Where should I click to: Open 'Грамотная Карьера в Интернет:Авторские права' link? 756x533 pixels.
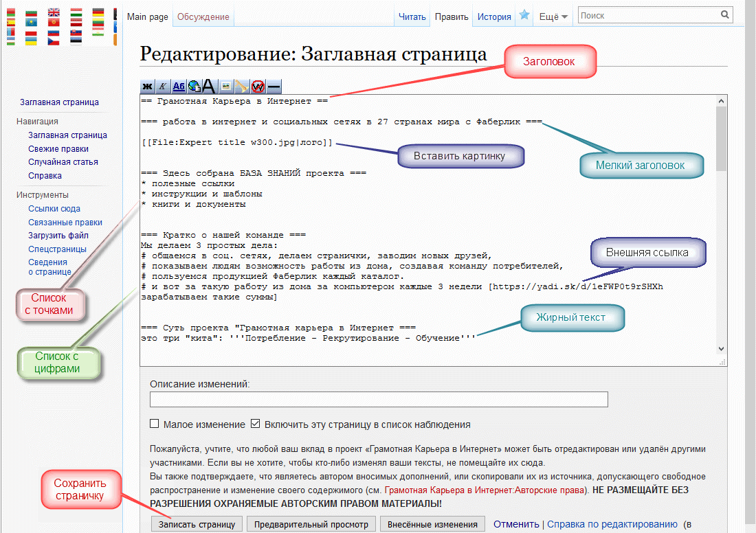(484, 490)
